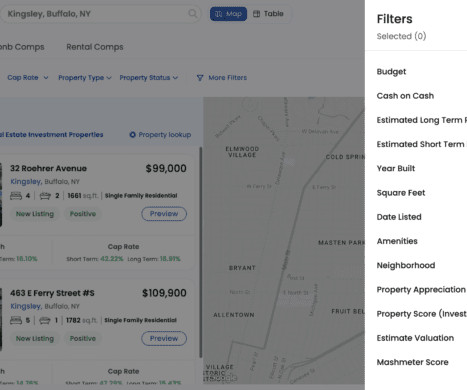Viewport: 467px width, 390px height.
Task: Choose the Mashmeter Score filter
Action: pos(412,362)
